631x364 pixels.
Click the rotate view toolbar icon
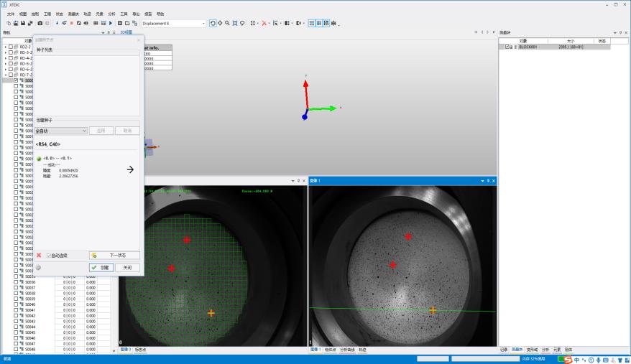tap(213, 23)
